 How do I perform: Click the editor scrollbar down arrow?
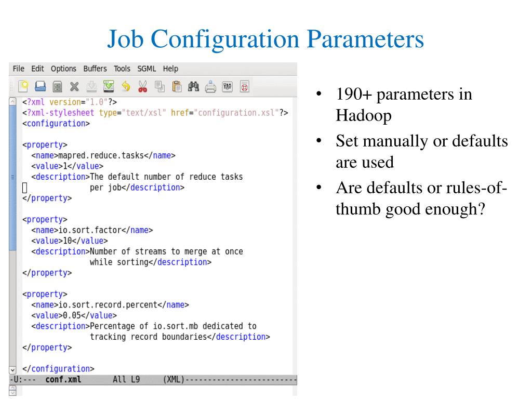12,370
